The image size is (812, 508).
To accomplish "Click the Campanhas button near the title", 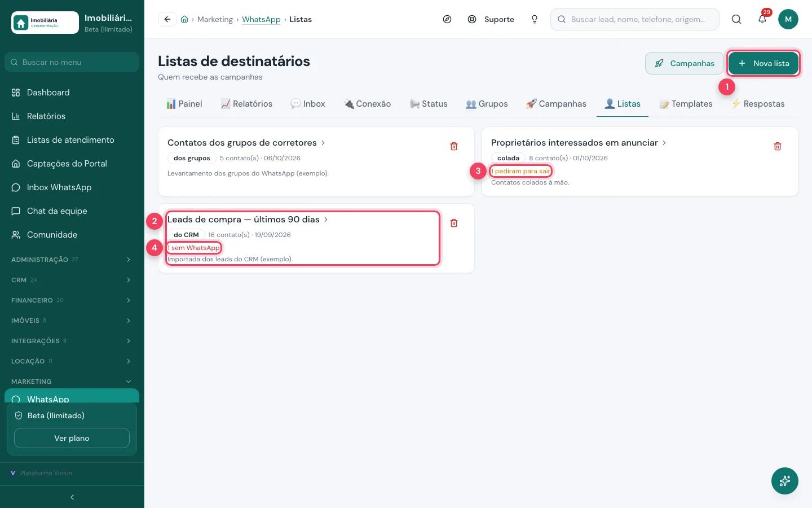I will point(685,63).
